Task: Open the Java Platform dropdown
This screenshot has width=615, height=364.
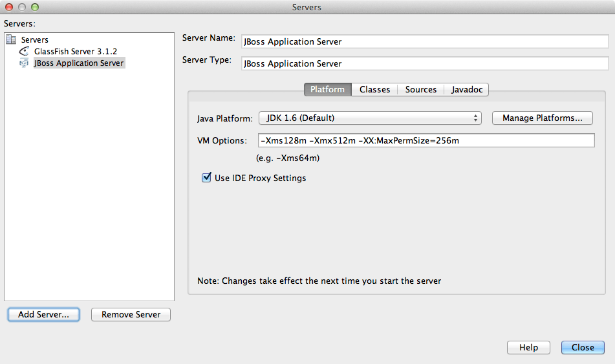Action: (x=370, y=118)
